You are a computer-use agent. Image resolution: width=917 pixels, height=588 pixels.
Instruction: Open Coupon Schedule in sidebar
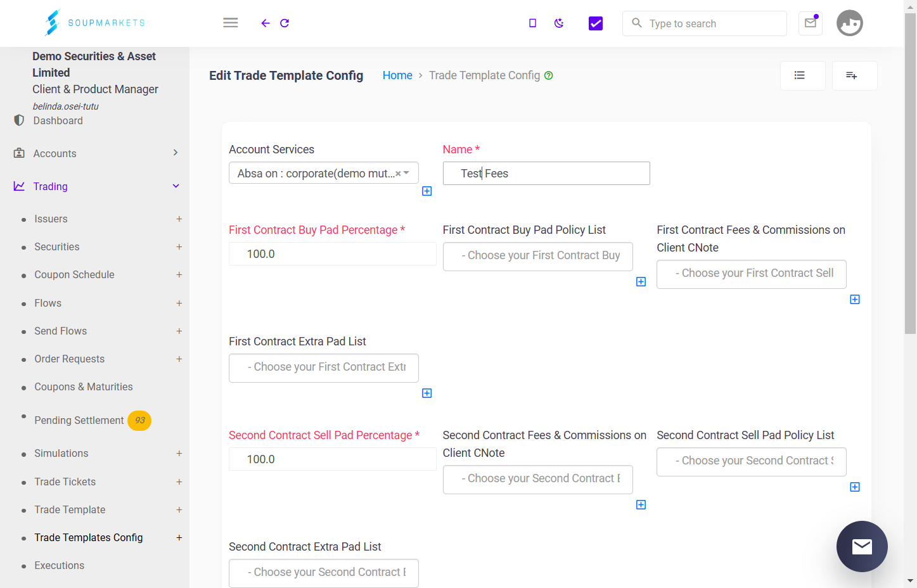(x=74, y=275)
